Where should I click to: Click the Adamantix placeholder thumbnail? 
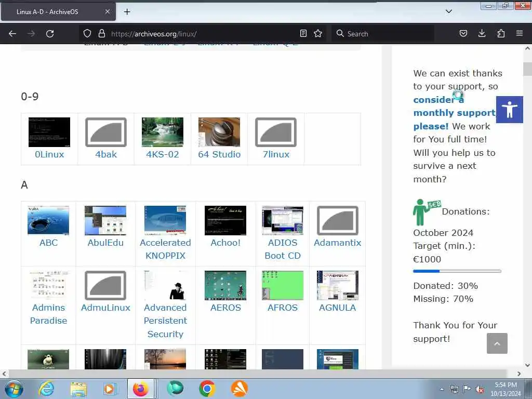coord(338,220)
